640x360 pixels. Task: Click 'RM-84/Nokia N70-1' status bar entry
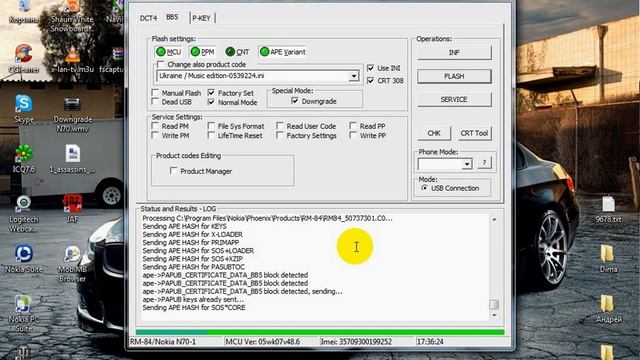point(163,342)
